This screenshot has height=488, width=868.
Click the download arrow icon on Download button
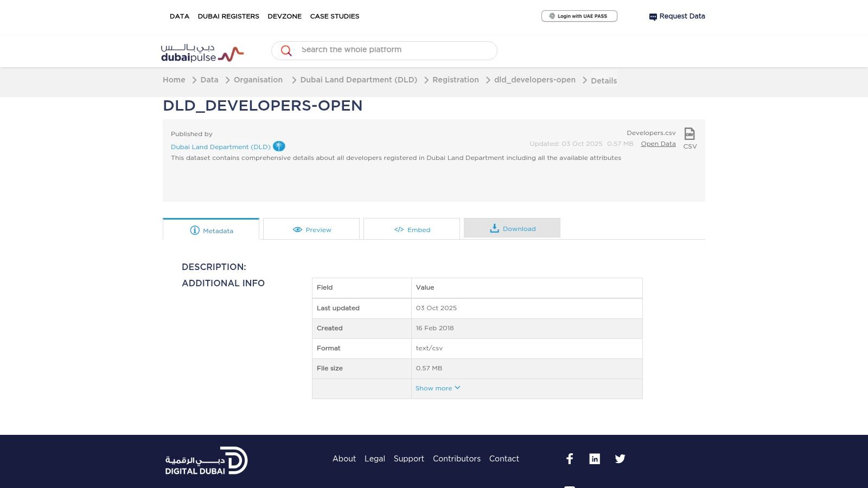coord(495,228)
